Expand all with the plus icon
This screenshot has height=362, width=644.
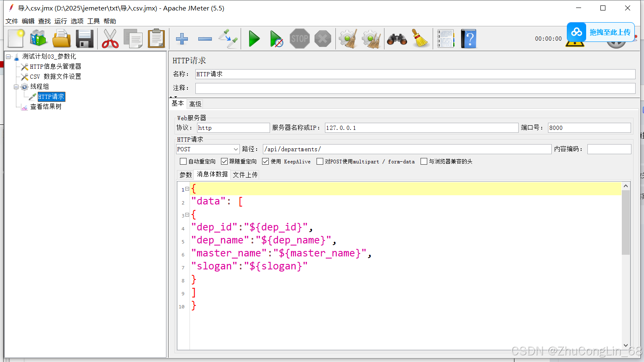(x=182, y=39)
